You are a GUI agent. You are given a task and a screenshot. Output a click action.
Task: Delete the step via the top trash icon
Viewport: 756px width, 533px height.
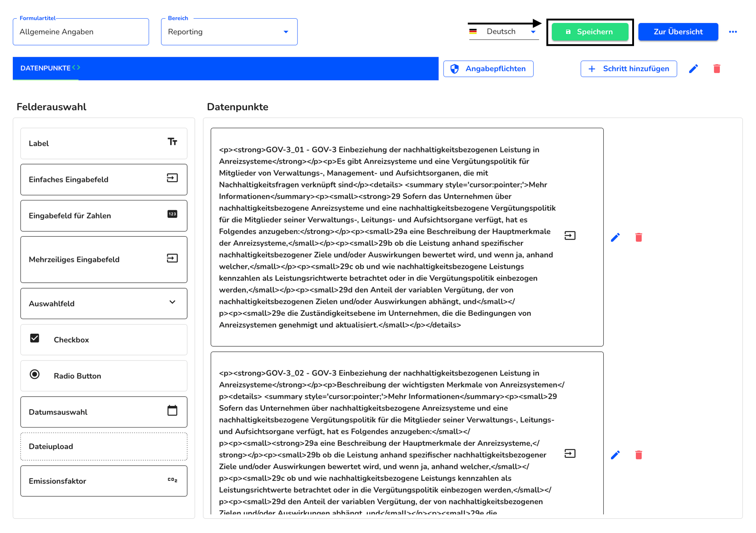(717, 69)
